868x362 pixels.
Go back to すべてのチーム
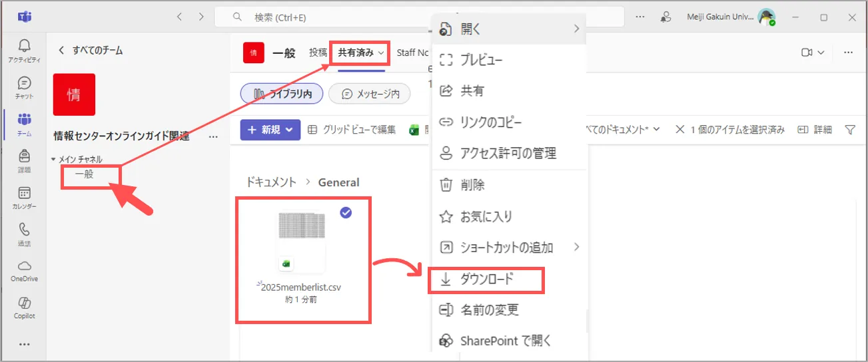click(x=91, y=50)
